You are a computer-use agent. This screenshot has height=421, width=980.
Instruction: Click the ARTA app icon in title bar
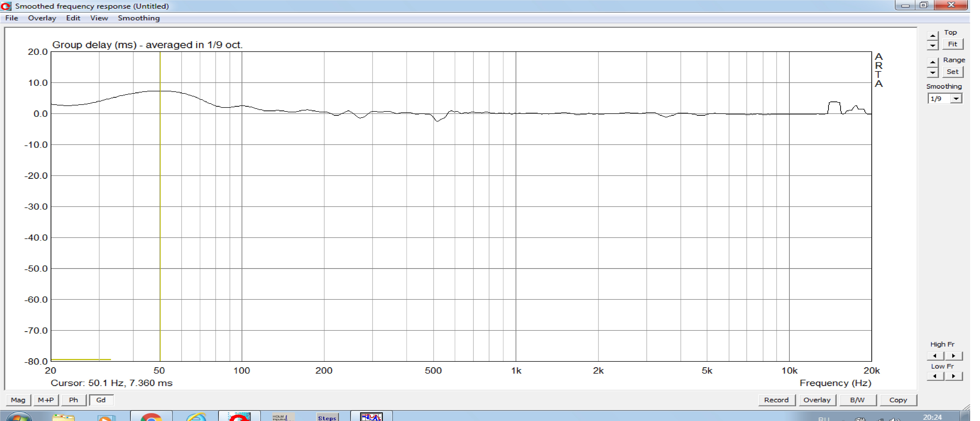[x=6, y=6]
